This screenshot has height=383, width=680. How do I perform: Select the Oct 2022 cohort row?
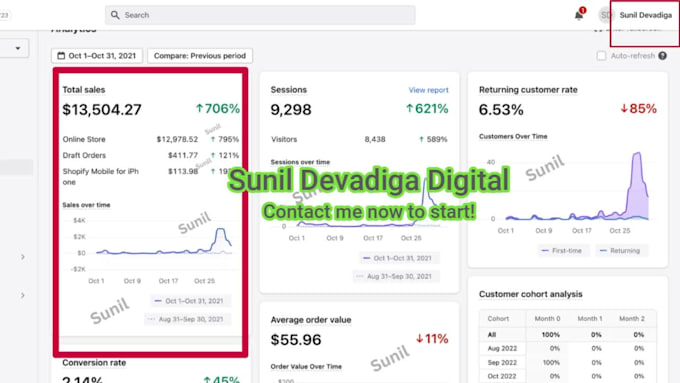(x=568, y=376)
